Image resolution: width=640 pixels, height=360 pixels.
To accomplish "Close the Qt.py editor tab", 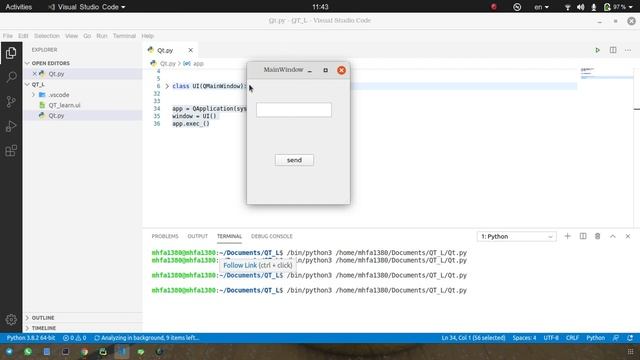I will coord(190,50).
